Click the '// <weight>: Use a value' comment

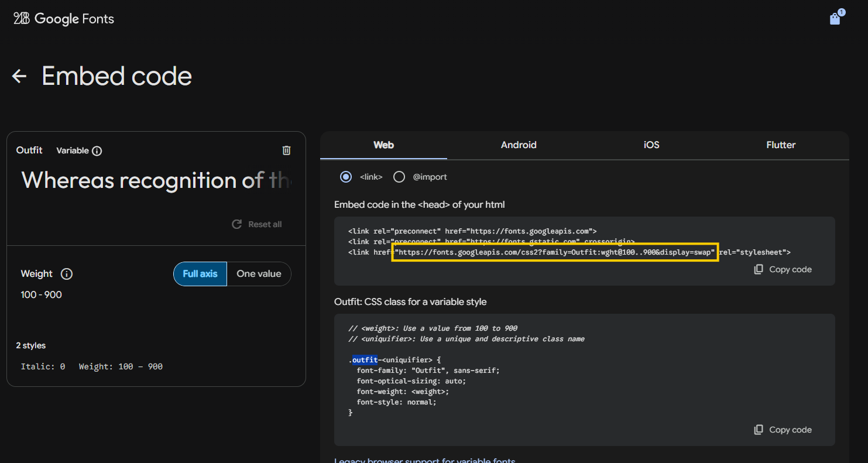[x=433, y=328]
